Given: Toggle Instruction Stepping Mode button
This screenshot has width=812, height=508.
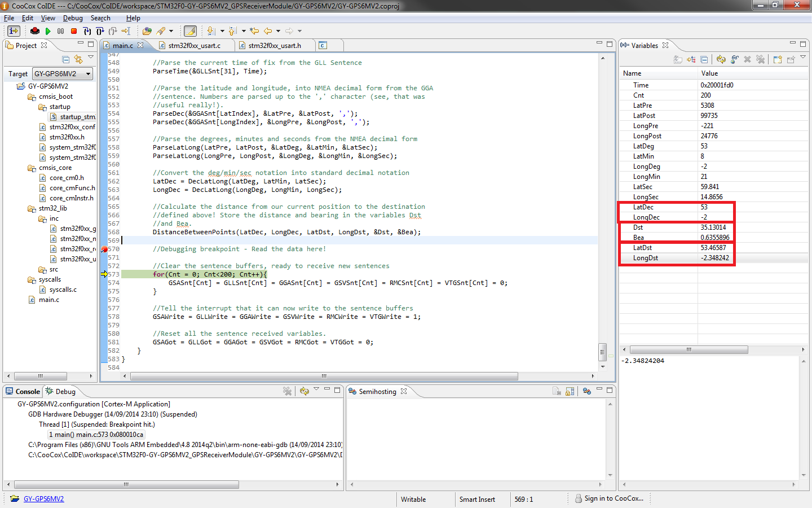Looking at the screenshot, I should pos(14,31).
